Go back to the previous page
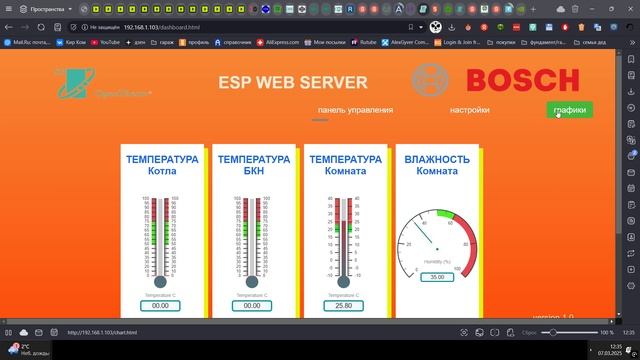The height and width of the screenshot is (360, 640). [9, 27]
